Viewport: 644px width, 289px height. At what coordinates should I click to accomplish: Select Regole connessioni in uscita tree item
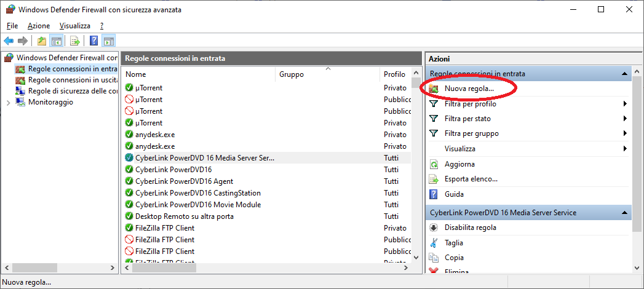(73, 80)
